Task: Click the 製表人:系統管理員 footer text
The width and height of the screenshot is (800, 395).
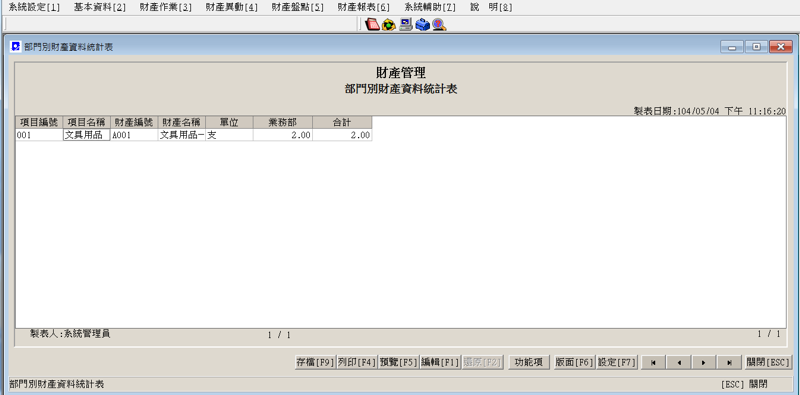Action: 70,334
